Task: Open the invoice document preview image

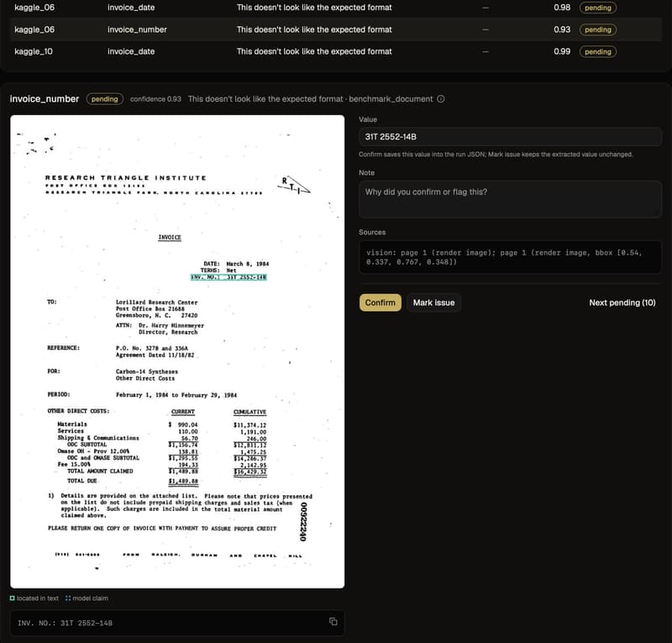Action: click(x=177, y=351)
